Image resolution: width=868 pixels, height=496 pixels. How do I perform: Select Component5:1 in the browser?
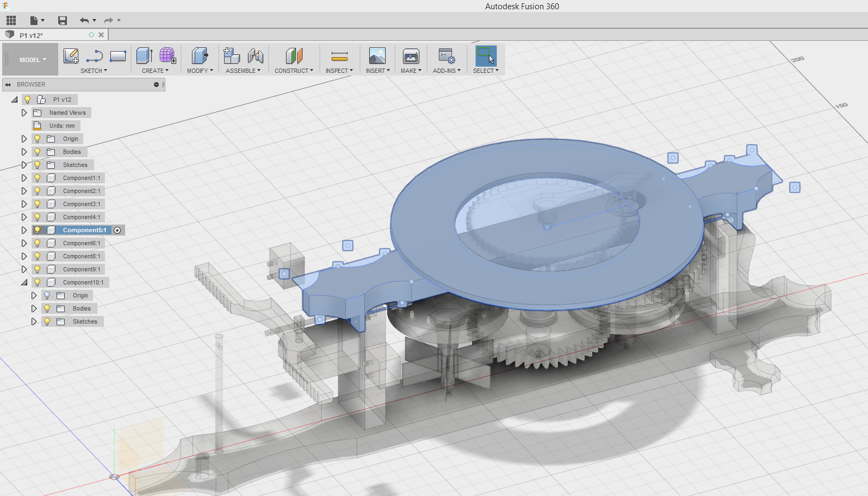pyautogui.click(x=84, y=230)
